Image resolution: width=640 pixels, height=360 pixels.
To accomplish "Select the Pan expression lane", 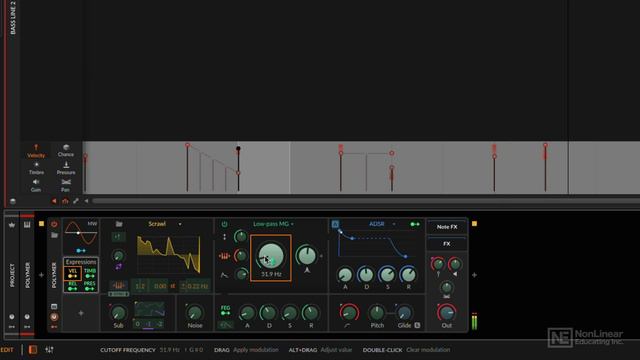I will point(66,185).
